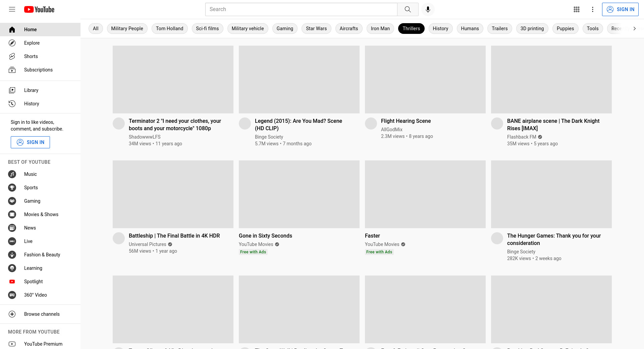Click the History clock icon
Screen dimensions: 644x349
tap(12, 104)
